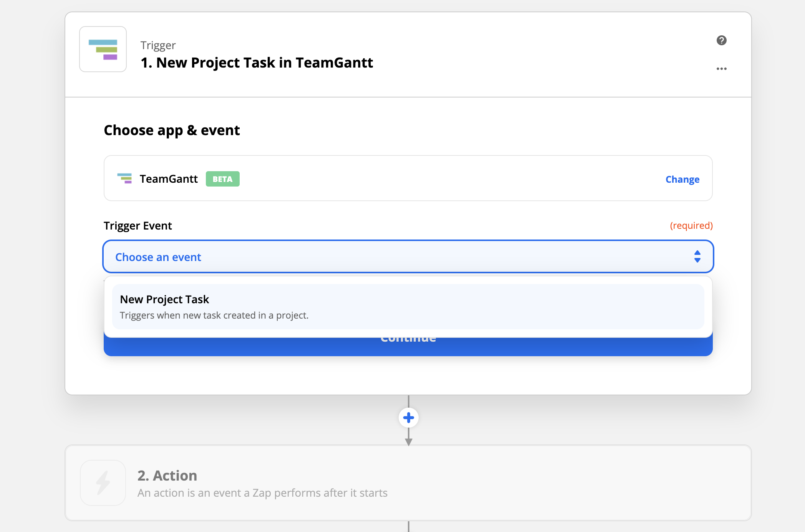The height and width of the screenshot is (532, 805).
Task: Select New Project Task from the event list
Action: click(x=408, y=306)
